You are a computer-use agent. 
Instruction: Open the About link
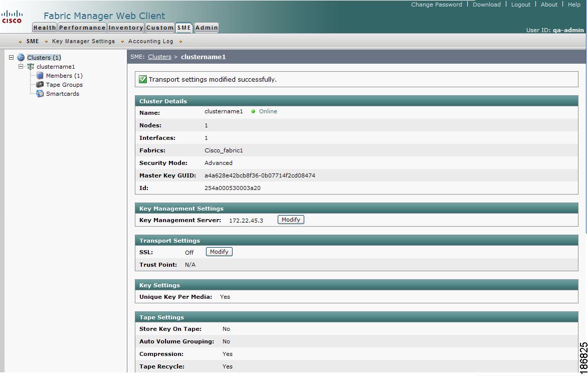tap(549, 5)
